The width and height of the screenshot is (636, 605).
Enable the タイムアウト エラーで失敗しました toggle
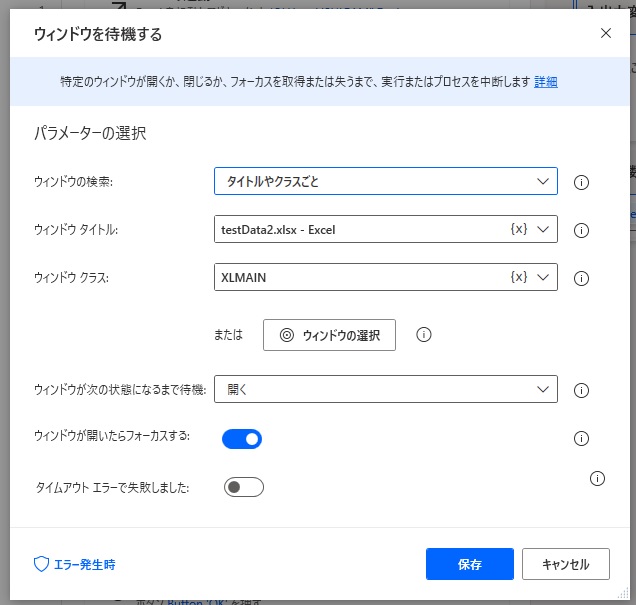click(x=243, y=487)
